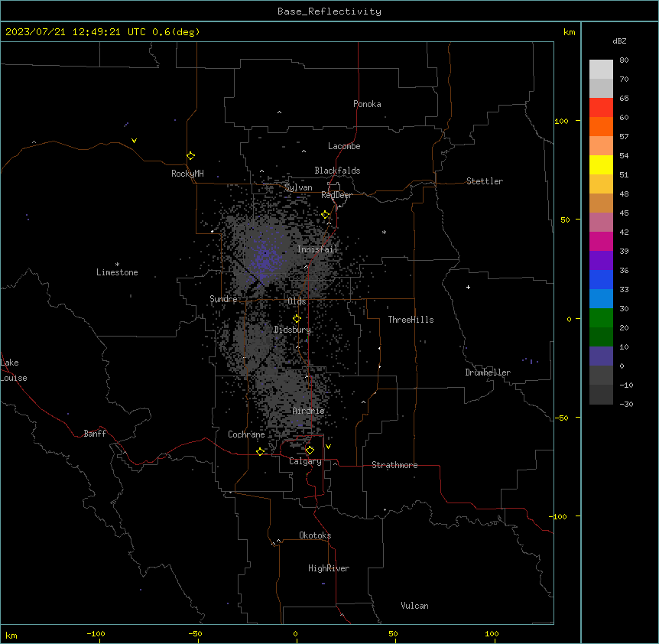Select the HighRiver label
The image size is (659, 644).
(329, 568)
